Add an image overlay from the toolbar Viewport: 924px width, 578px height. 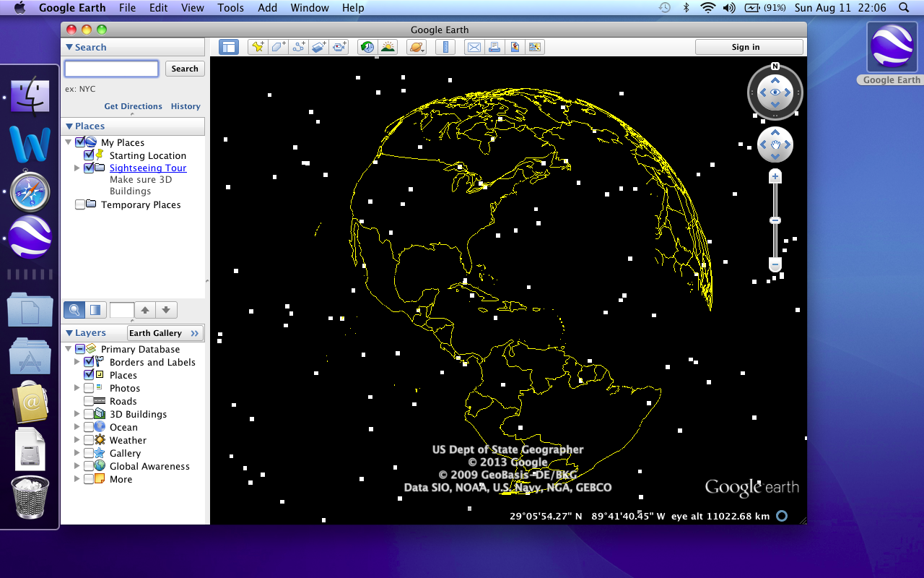tap(318, 47)
